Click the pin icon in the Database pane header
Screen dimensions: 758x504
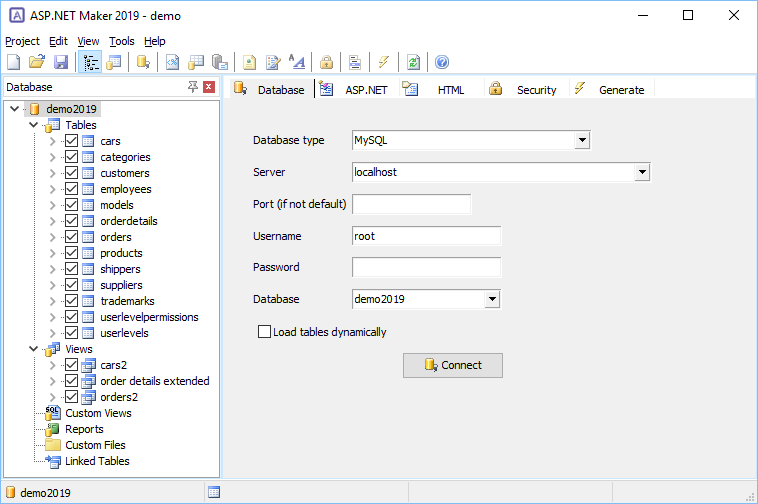point(193,87)
